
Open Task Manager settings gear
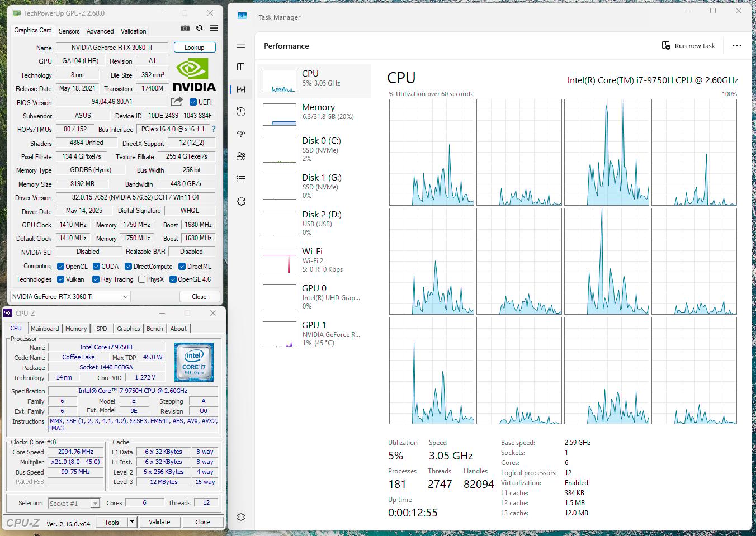pos(241,517)
